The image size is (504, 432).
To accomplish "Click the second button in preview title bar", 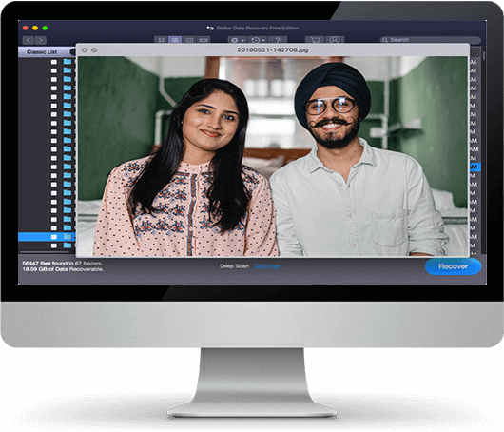I will [94, 50].
